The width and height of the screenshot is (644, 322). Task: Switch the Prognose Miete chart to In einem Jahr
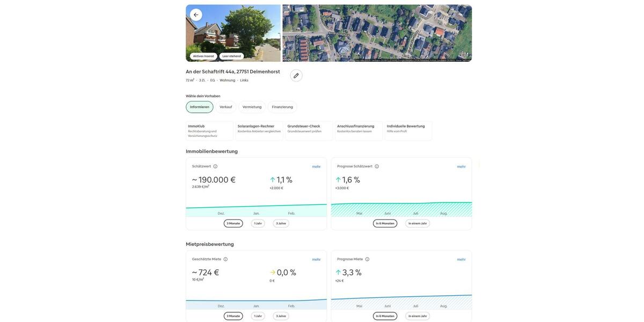[418, 316]
